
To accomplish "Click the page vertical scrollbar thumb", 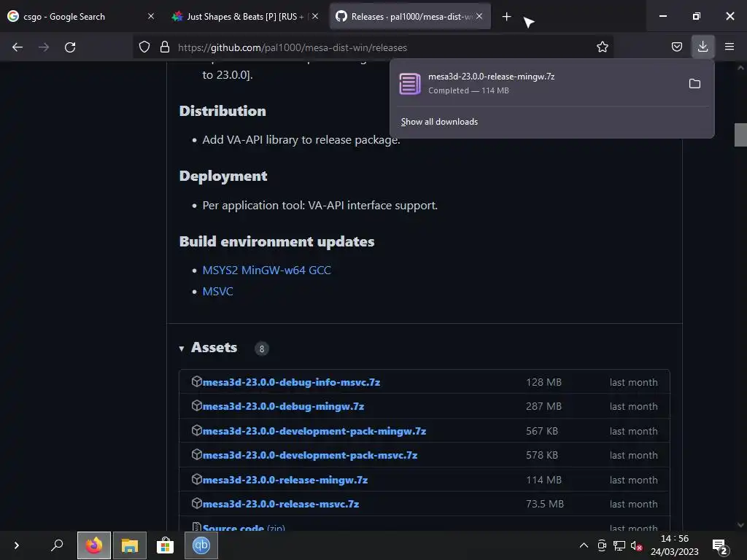I will 740,135.
